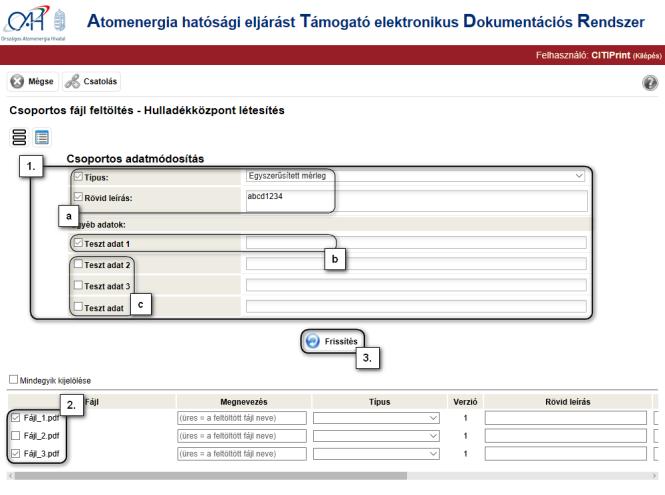Open the Egyszerűsített mérleg type dropdown

coord(415,176)
